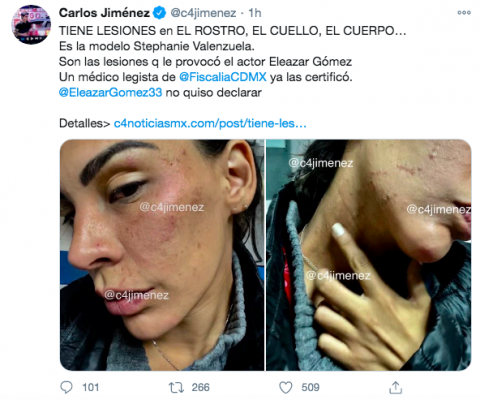Retweet using the retweet arrows icon
The image size is (480, 400).
click(x=176, y=387)
